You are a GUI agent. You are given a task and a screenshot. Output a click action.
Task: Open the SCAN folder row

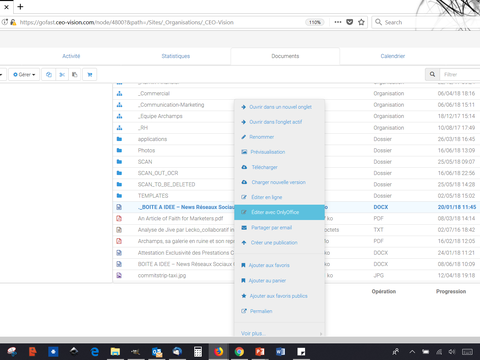pos(145,162)
